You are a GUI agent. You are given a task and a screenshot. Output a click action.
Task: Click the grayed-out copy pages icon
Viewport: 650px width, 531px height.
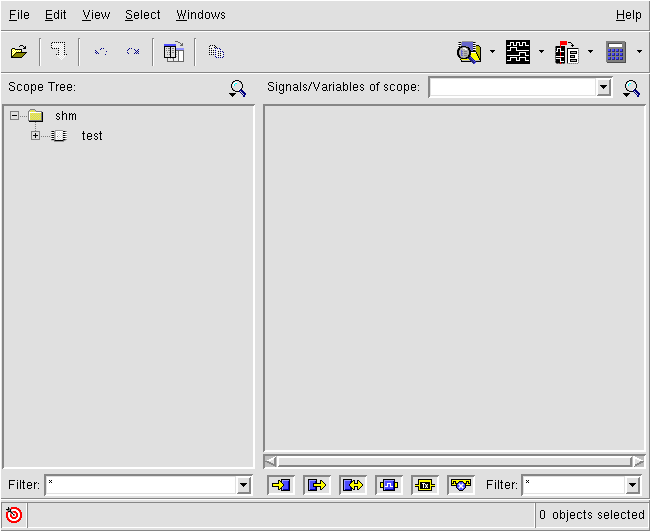[x=216, y=52]
